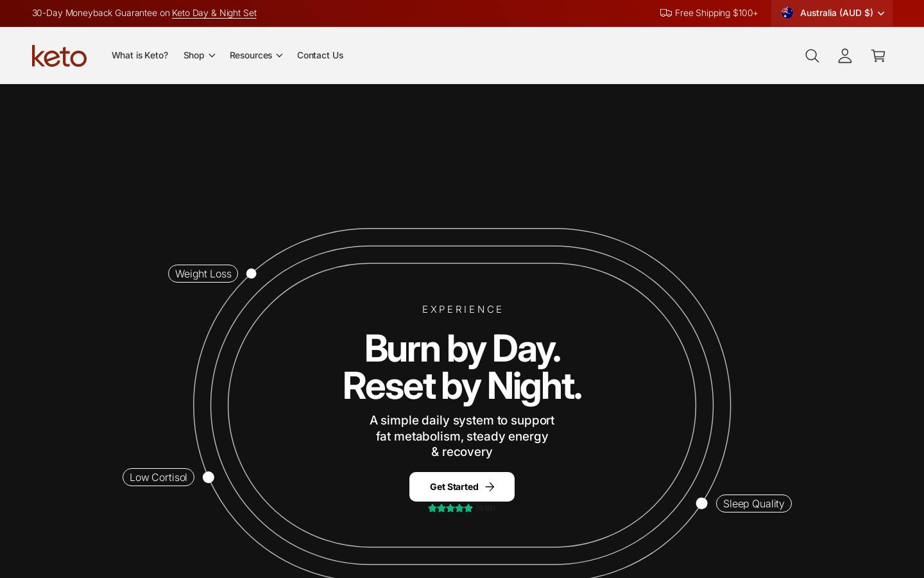Select the Low Cortisol label
Image resolution: width=924 pixels, height=578 pixels.
[x=158, y=477]
